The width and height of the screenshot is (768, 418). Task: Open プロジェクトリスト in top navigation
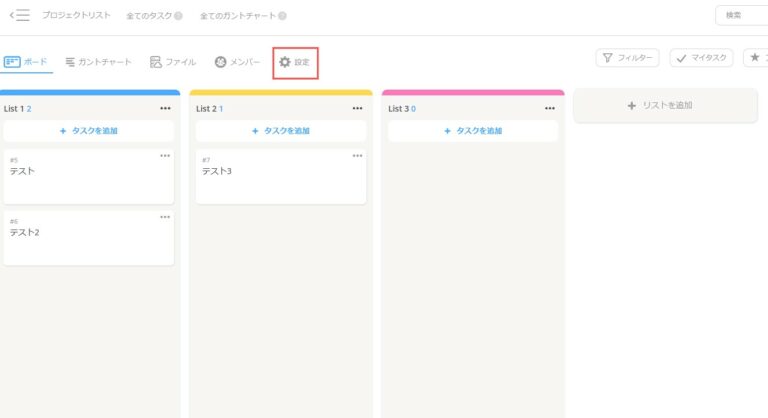click(x=76, y=16)
